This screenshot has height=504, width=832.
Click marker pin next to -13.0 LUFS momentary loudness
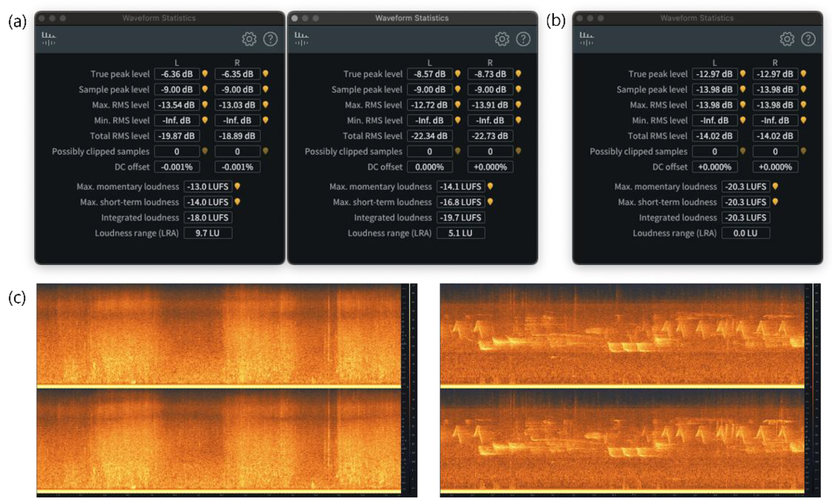pyautogui.click(x=237, y=186)
